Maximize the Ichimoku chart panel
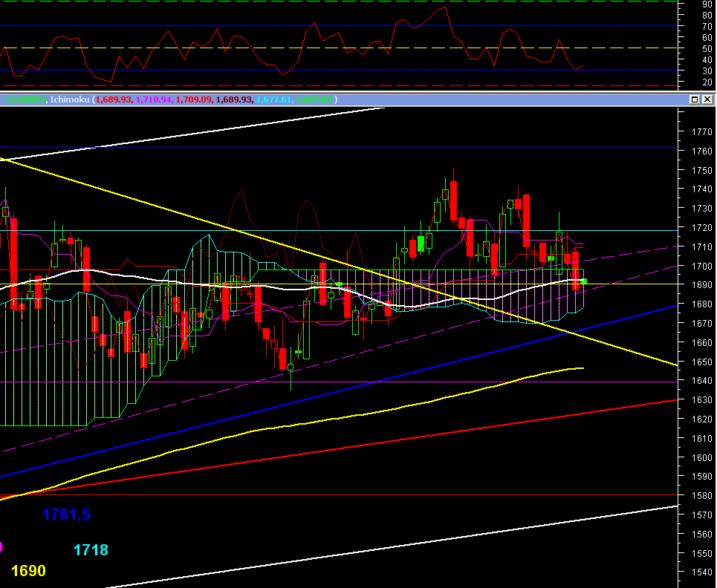The image size is (717, 588). point(695,99)
